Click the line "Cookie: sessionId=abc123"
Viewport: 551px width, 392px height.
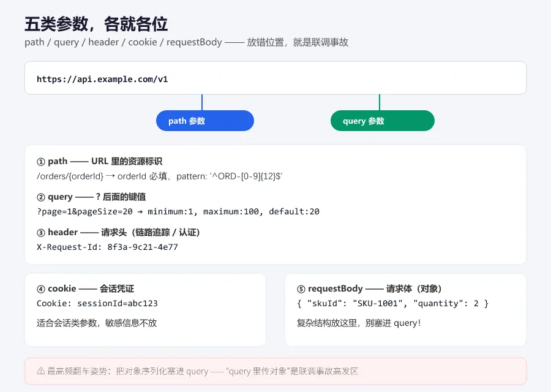[97, 303]
